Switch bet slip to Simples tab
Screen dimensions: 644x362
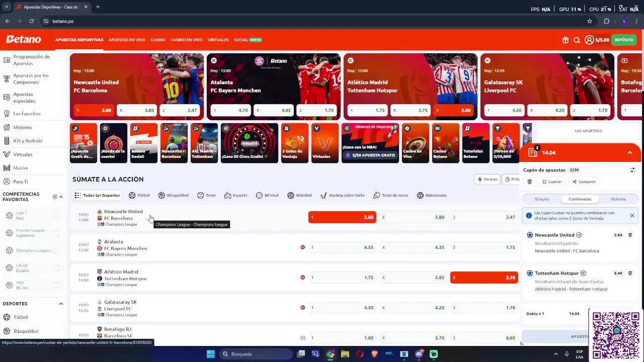tap(542, 199)
